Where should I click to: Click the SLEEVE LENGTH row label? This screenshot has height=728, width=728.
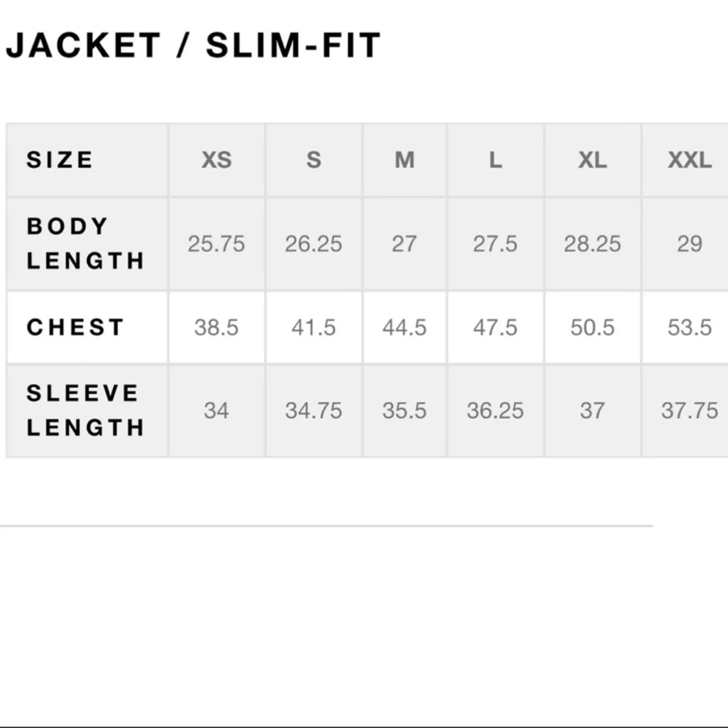click(x=86, y=410)
